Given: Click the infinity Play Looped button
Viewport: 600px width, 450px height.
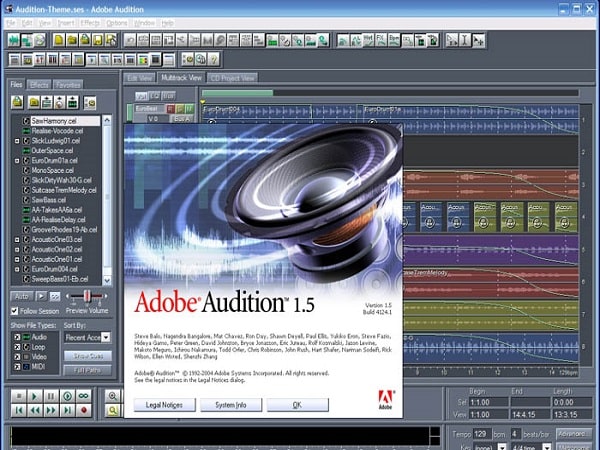Looking at the screenshot, I should tap(84, 396).
